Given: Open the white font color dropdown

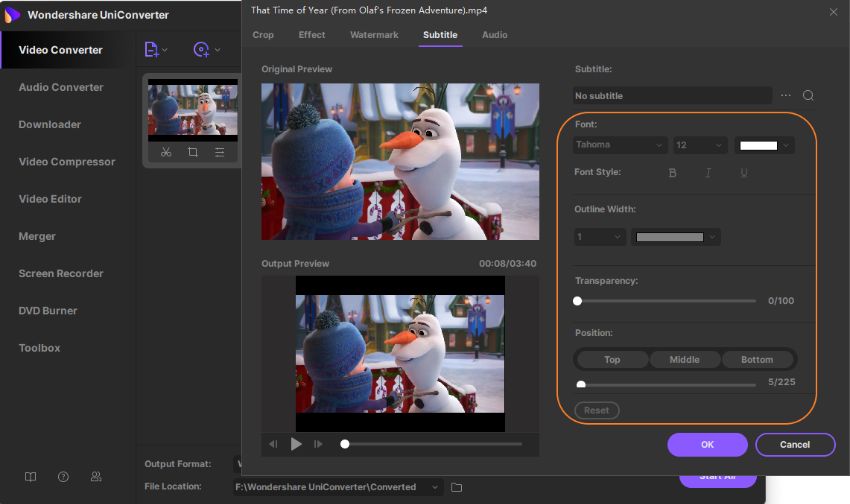Looking at the screenshot, I should pos(764,145).
